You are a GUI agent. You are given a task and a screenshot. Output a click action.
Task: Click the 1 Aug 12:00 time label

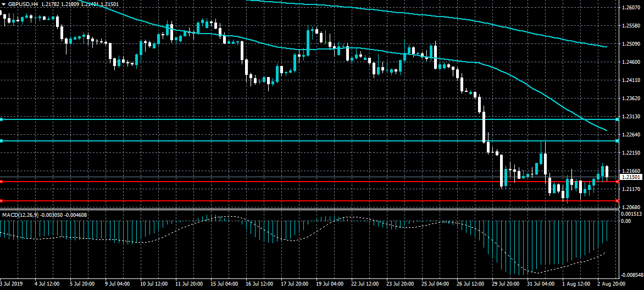[577, 284]
